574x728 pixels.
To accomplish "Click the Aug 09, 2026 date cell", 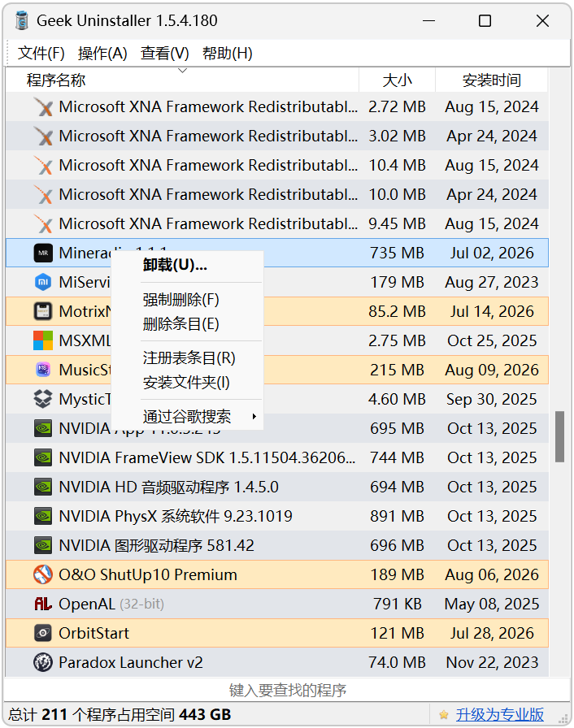I will (x=492, y=370).
